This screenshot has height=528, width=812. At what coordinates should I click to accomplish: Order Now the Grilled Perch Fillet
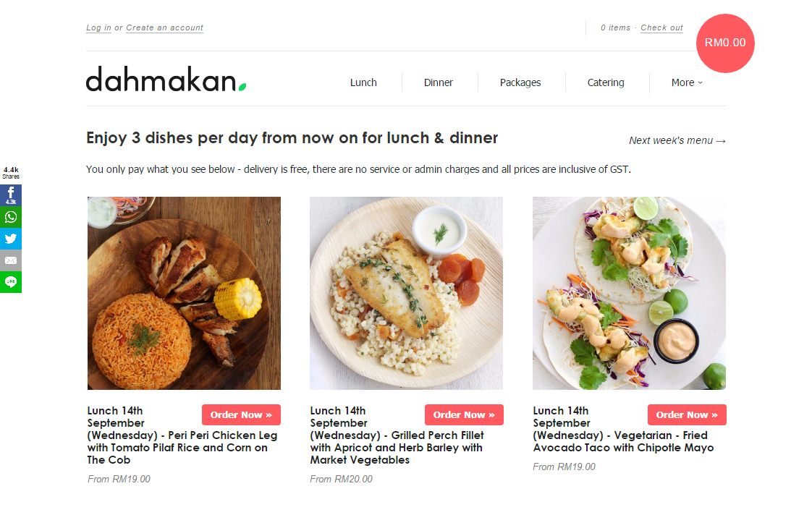[464, 414]
